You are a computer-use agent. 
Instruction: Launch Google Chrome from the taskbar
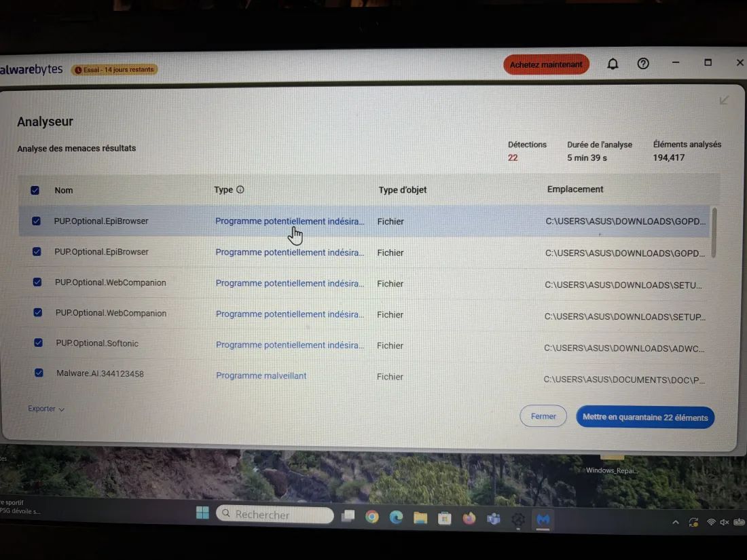(371, 517)
